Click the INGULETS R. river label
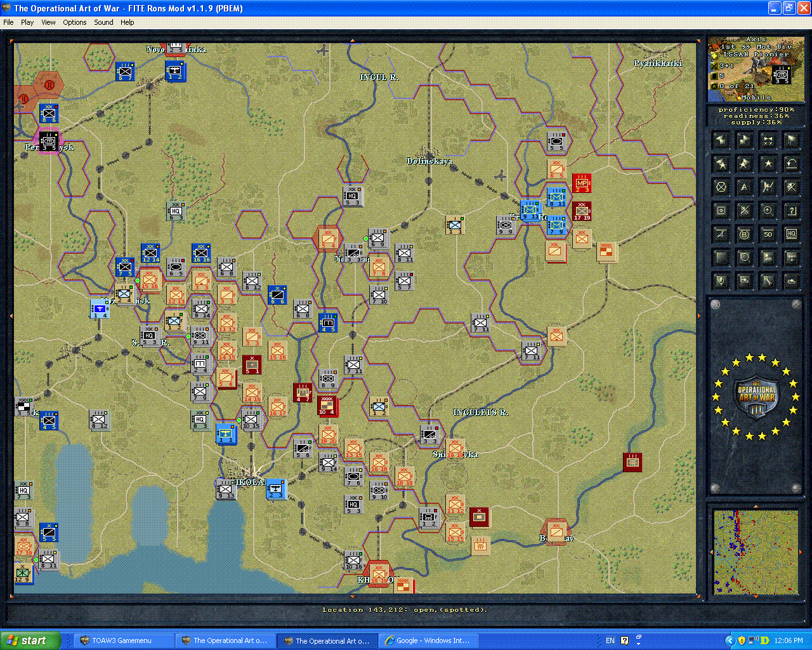The width and height of the screenshot is (812, 650). click(x=480, y=413)
